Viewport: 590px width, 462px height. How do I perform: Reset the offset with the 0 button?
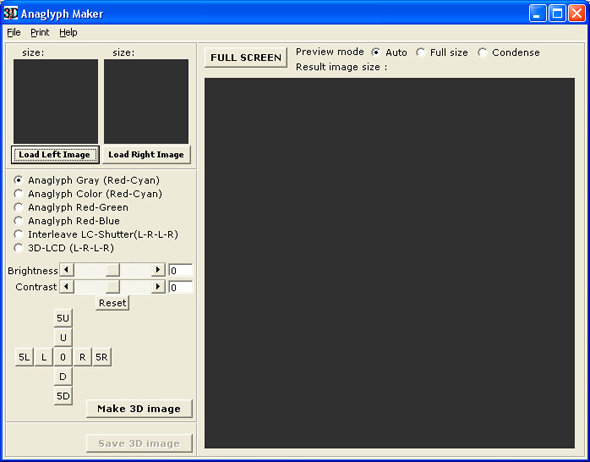tap(63, 357)
